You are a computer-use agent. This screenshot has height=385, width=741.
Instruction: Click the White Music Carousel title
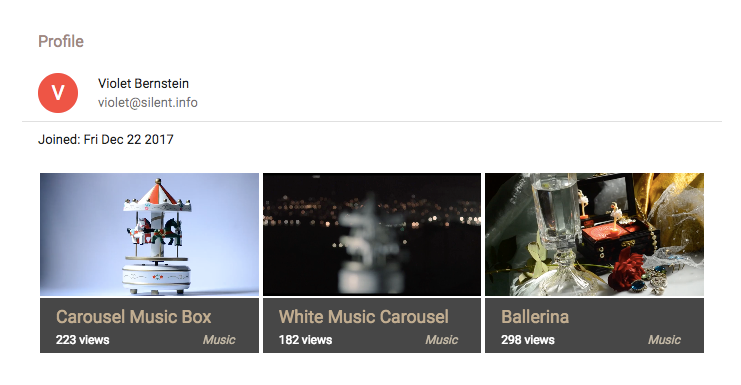[363, 317]
